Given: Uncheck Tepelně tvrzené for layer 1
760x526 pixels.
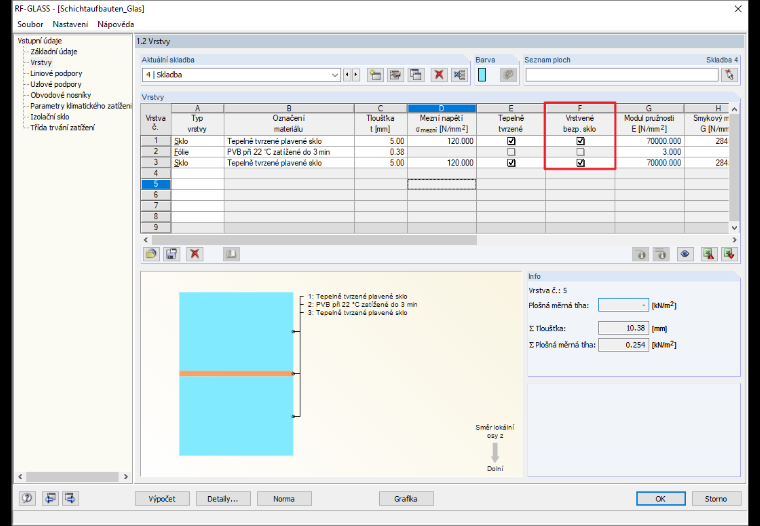Looking at the screenshot, I should click(x=511, y=141).
